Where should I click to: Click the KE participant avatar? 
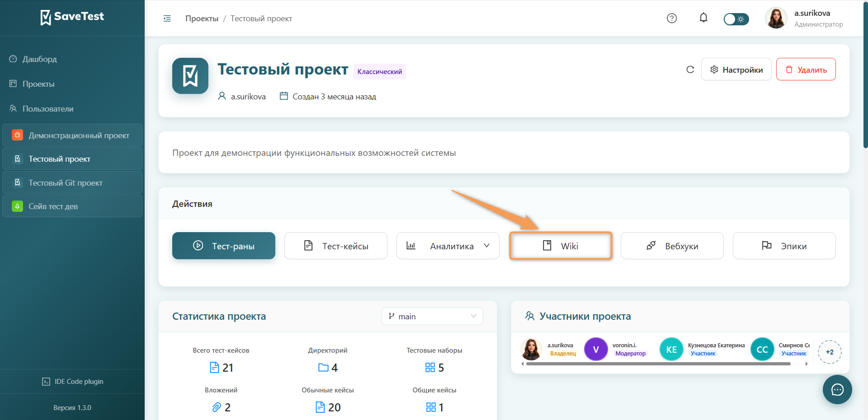pos(671,349)
